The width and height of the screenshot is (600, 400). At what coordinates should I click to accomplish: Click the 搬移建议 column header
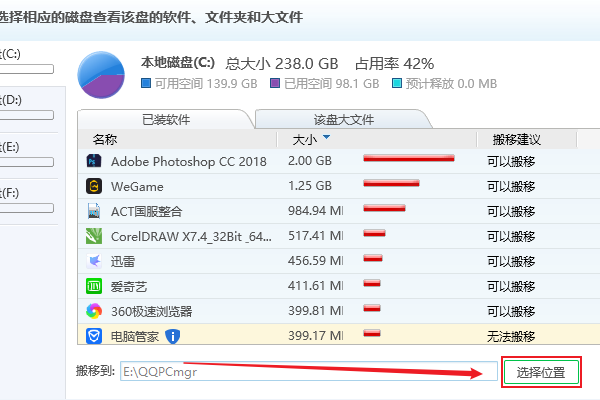(516, 139)
